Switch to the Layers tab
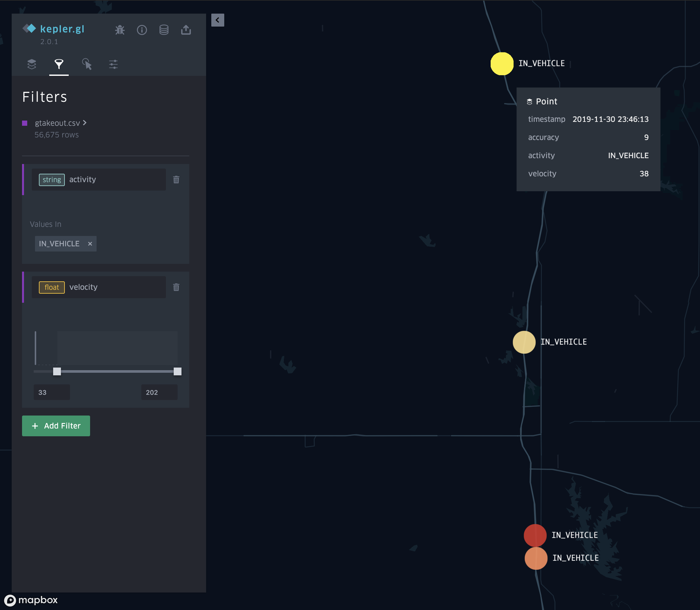Image resolution: width=700 pixels, height=610 pixels. (x=32, y=64)
